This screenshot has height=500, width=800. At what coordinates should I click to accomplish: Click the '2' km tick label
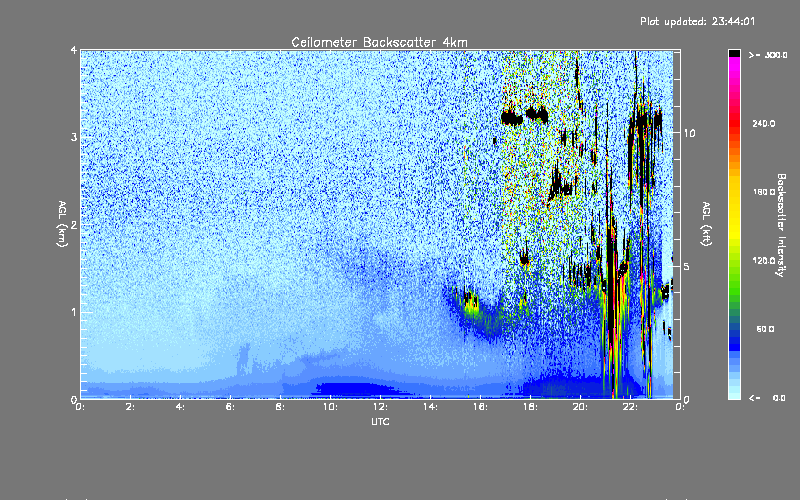[74, 224]
